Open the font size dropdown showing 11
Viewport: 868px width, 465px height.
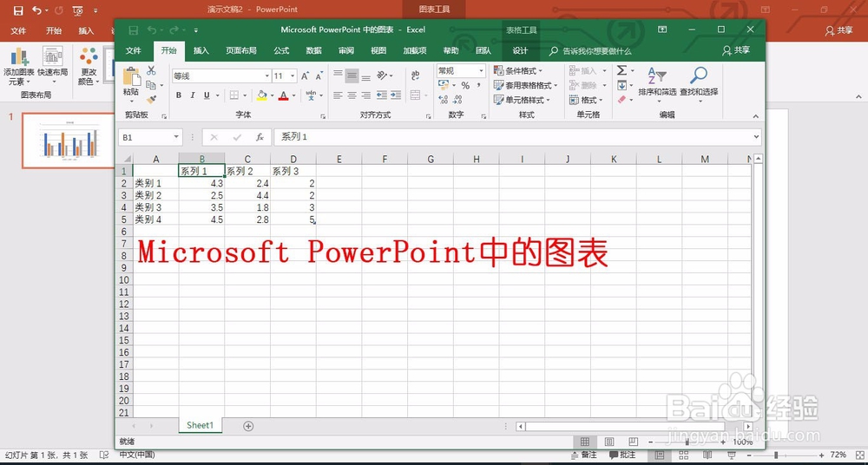(293, 75)
